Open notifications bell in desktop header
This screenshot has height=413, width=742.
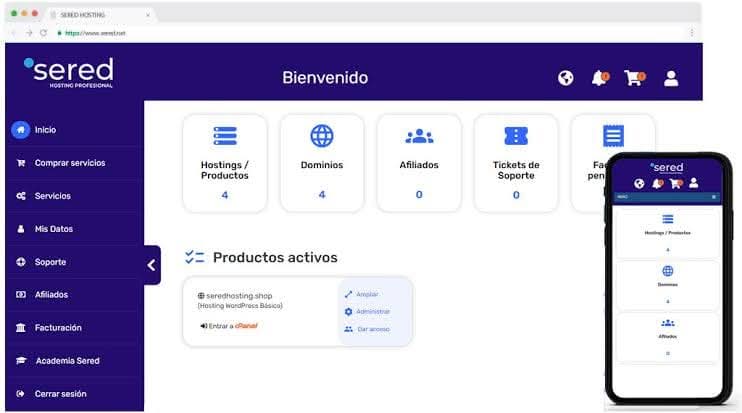(600, 78)
